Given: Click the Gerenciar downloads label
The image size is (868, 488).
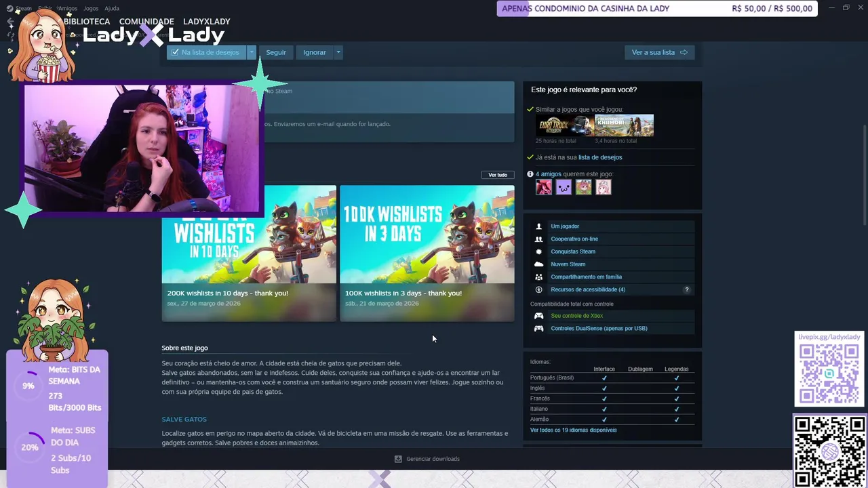Looking at the screenshot, I should tap(433, 459).
